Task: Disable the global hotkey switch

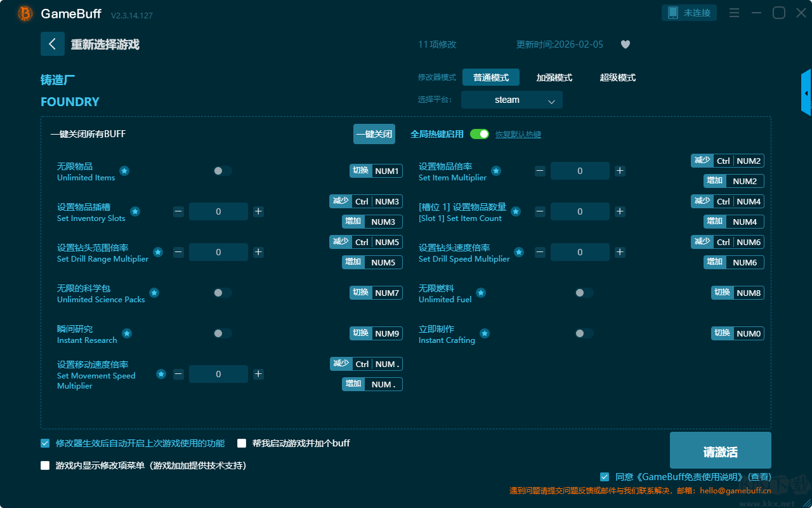Action: 480,134
